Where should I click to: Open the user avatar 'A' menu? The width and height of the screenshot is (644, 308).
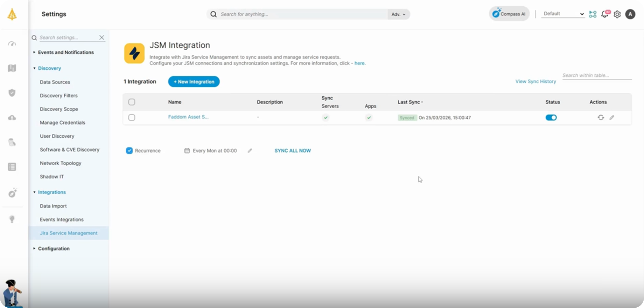(x=630, y=14)
